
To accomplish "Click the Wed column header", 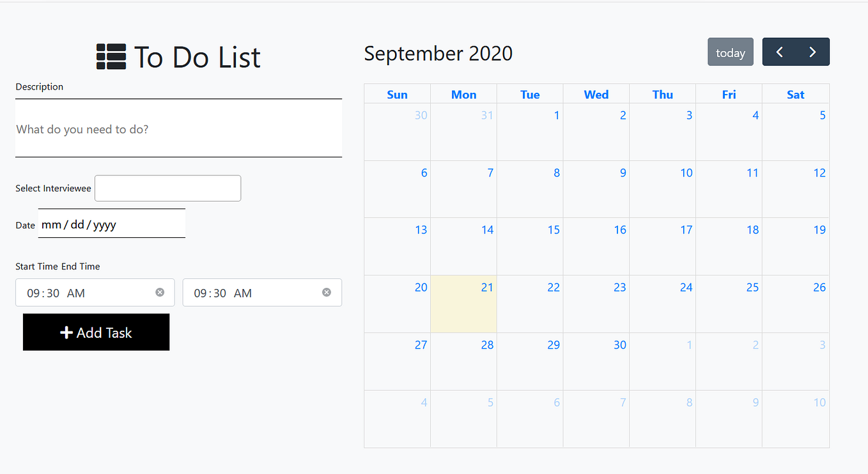I will pos(596,94).
